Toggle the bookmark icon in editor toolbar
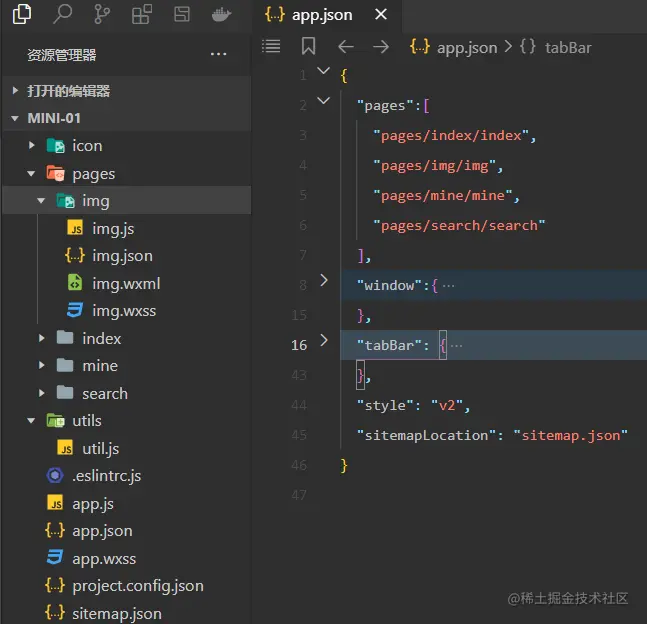 click(308, 46)
